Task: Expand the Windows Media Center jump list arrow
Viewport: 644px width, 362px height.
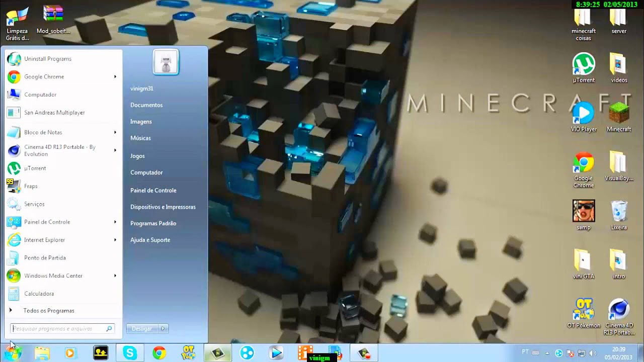Action: (x=115, y=276)
